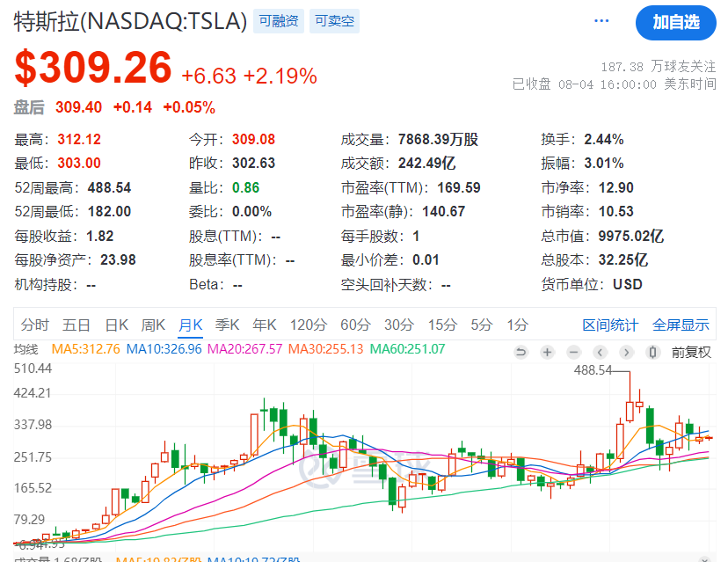Image resolution: width=728 pixels, height=562 pixels.
Task: Click the 加自选 add-to-watchlist button
Action: pyautogui.click(x=675, y=22)
